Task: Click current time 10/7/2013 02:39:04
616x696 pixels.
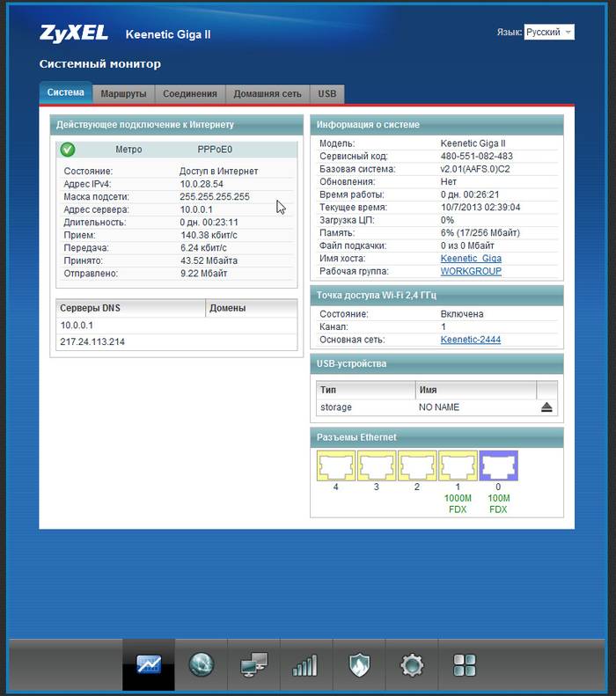Action: coord(480,208)
